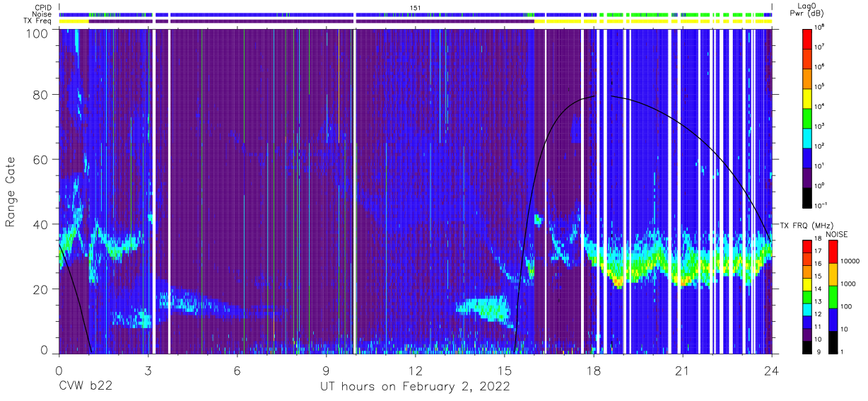This screenshot has width=868, height=401.
Task: Select the purple 10–11 MHz segment of TX FRQ colorbar
Action: click(807, 333)
